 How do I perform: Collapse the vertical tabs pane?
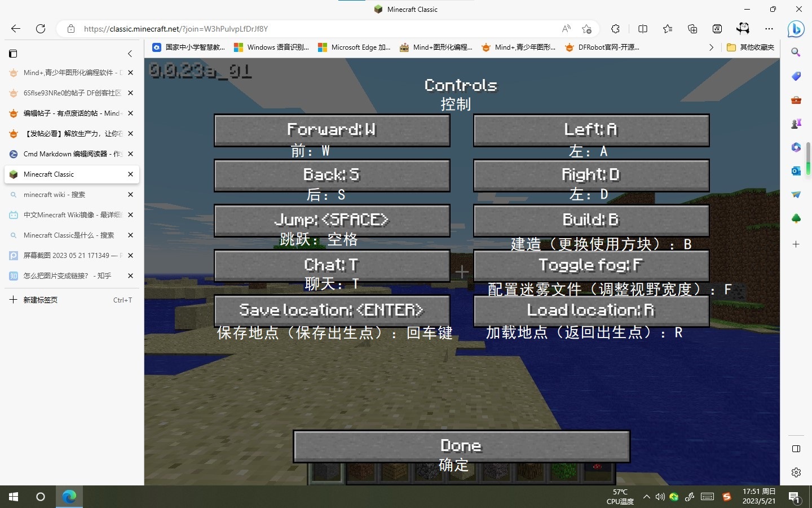(x=130, y=54)
